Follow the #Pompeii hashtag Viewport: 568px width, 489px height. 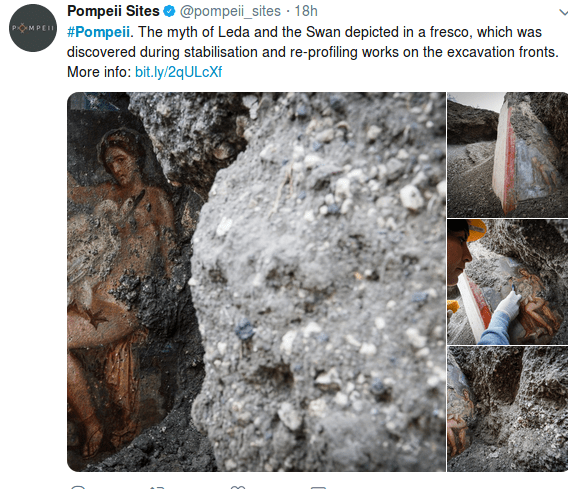98,32
